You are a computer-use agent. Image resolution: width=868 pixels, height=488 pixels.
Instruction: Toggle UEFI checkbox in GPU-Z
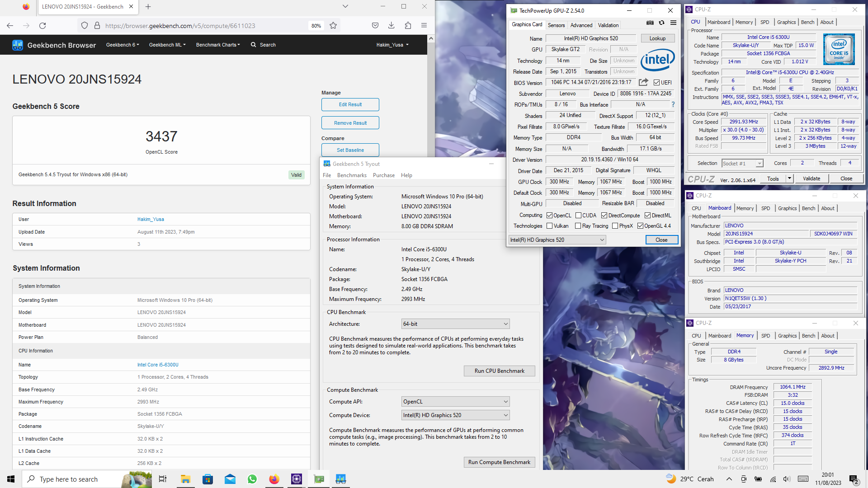click(x=656, y=82)
